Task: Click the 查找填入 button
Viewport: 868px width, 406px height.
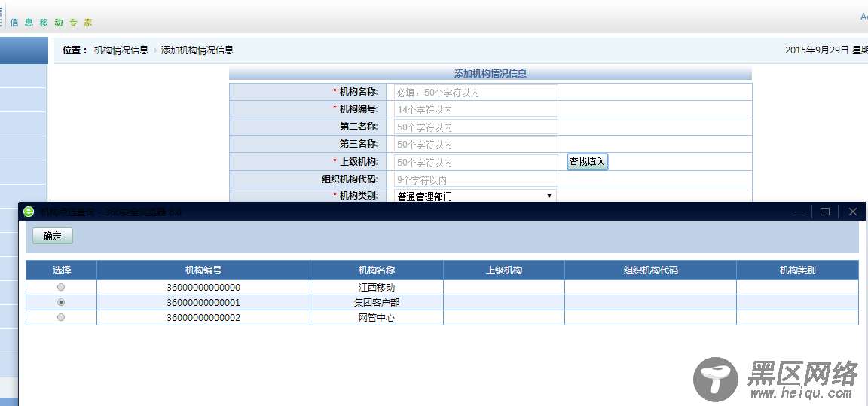Action: pos(588,162)
